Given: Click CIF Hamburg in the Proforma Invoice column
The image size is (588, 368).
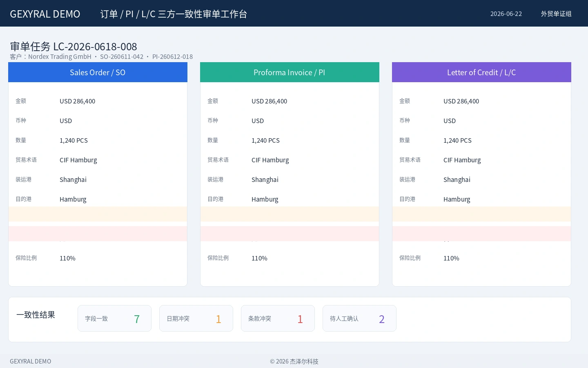Looking at the screenshot, I should (270, 160).
